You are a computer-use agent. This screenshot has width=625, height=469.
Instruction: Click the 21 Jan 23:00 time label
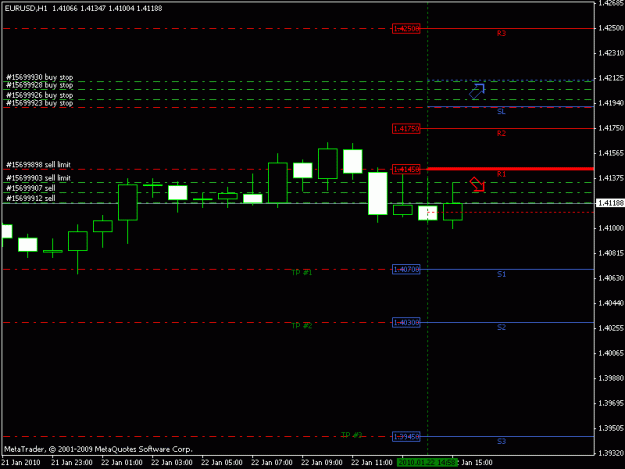[72, 463]
